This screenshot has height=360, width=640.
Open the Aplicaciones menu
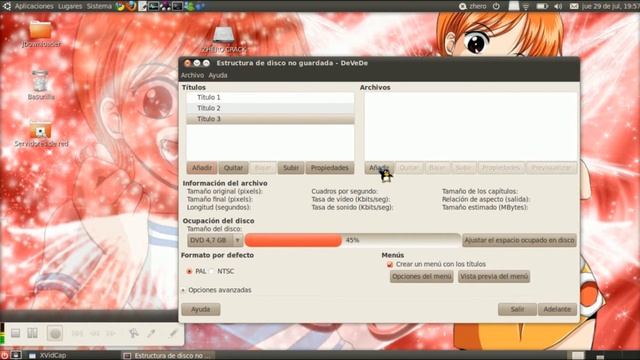[34, 6]
